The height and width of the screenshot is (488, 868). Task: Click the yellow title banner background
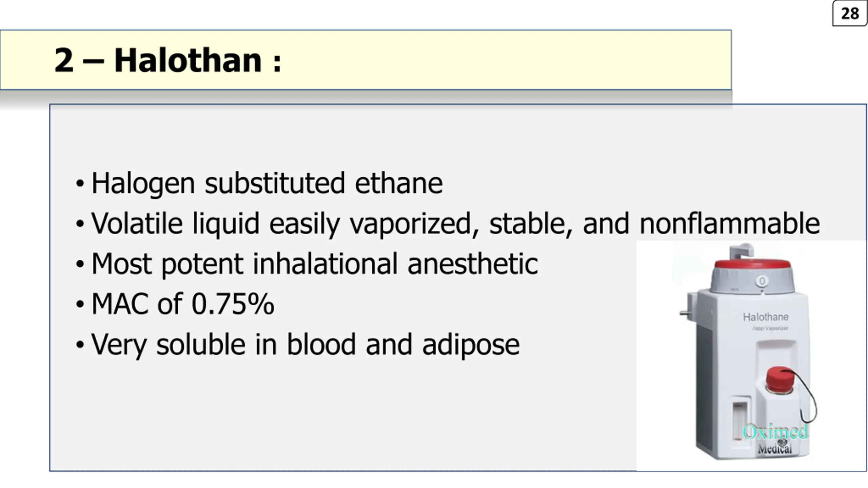pos(366,60)
